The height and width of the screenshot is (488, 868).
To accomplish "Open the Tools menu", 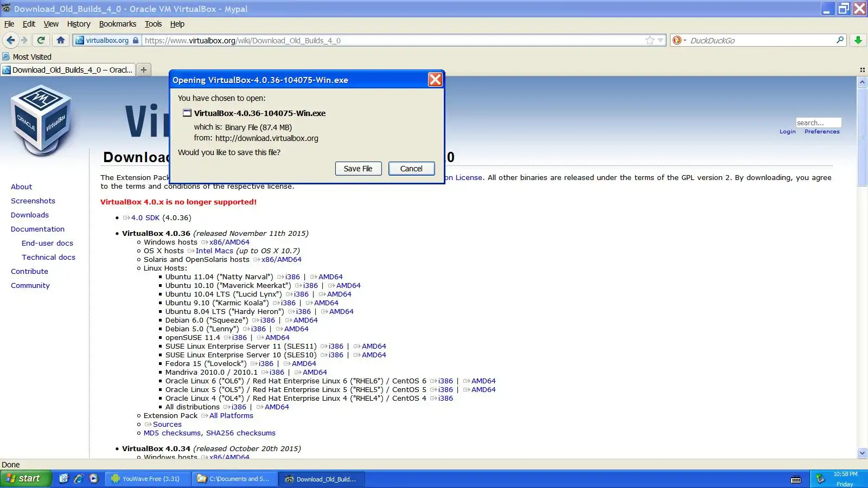I will coord(153,24).
